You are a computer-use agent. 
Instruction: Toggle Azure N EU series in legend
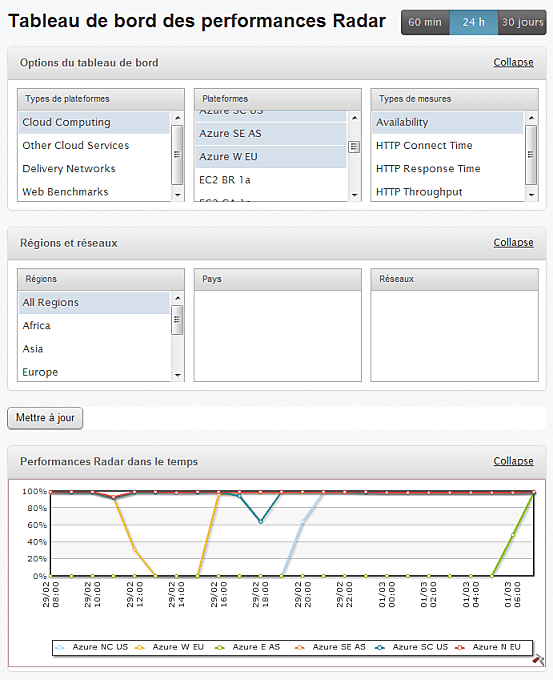(x=488, y=647)
